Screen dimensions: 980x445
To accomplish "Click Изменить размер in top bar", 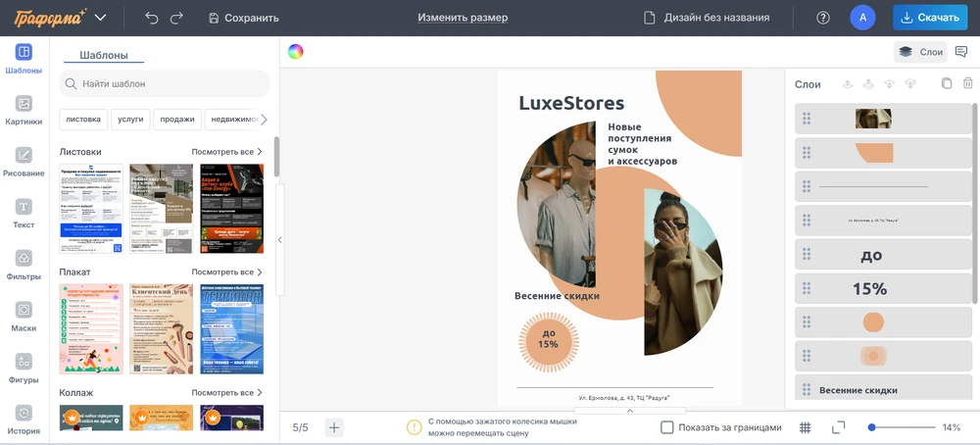I will [463, 18].
